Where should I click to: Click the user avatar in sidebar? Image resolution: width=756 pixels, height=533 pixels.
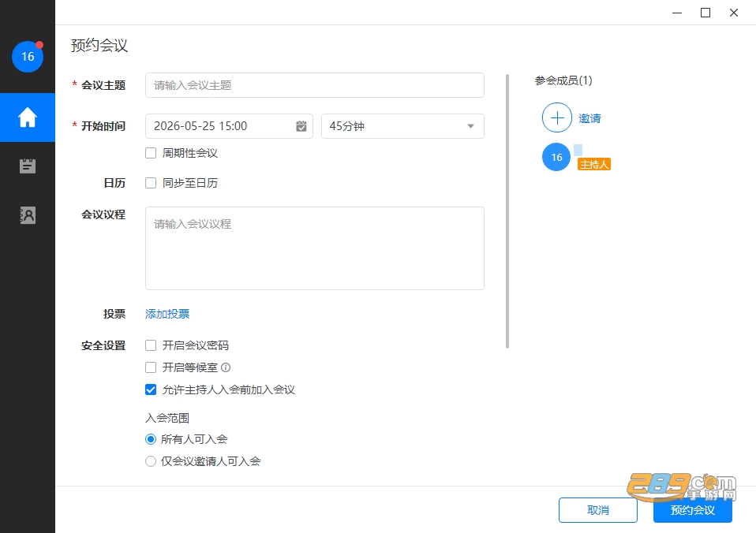coord(28,57)
